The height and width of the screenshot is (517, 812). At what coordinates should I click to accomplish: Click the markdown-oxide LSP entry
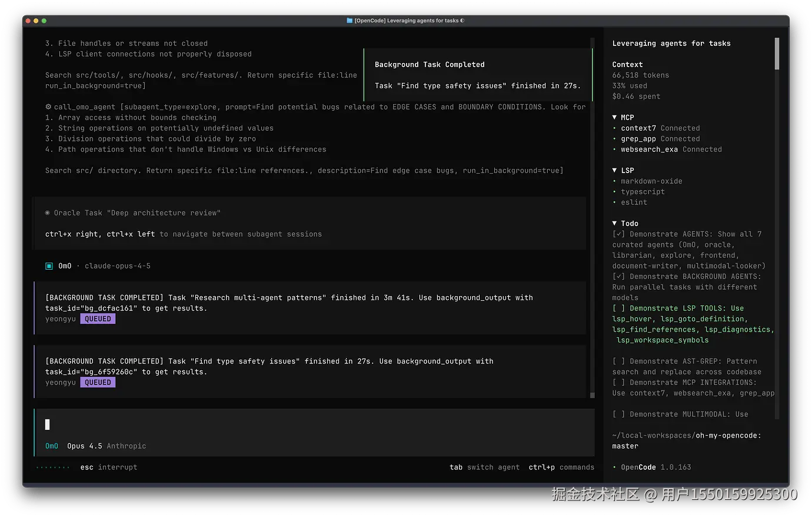point(651,181)
